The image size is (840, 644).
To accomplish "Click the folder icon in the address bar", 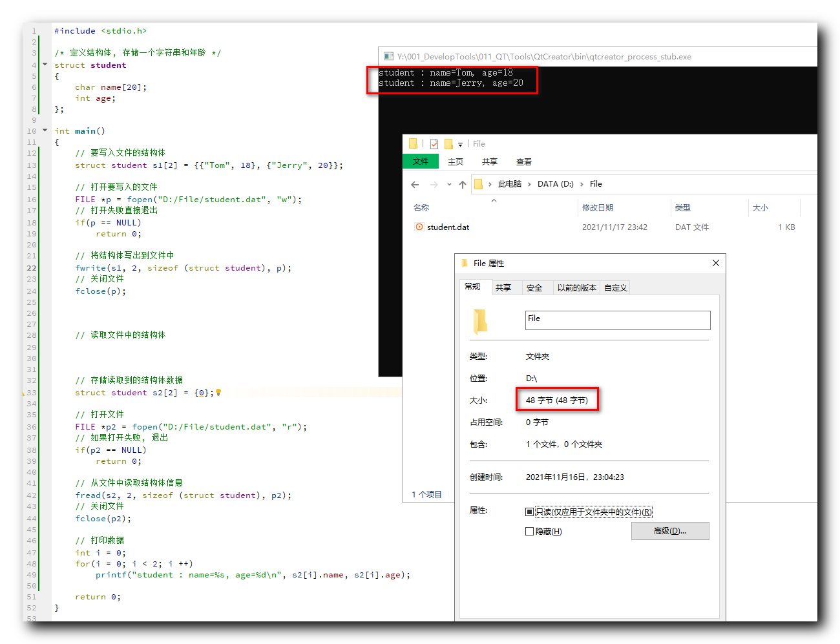I will pyautogui.click(x=478, y=184).
